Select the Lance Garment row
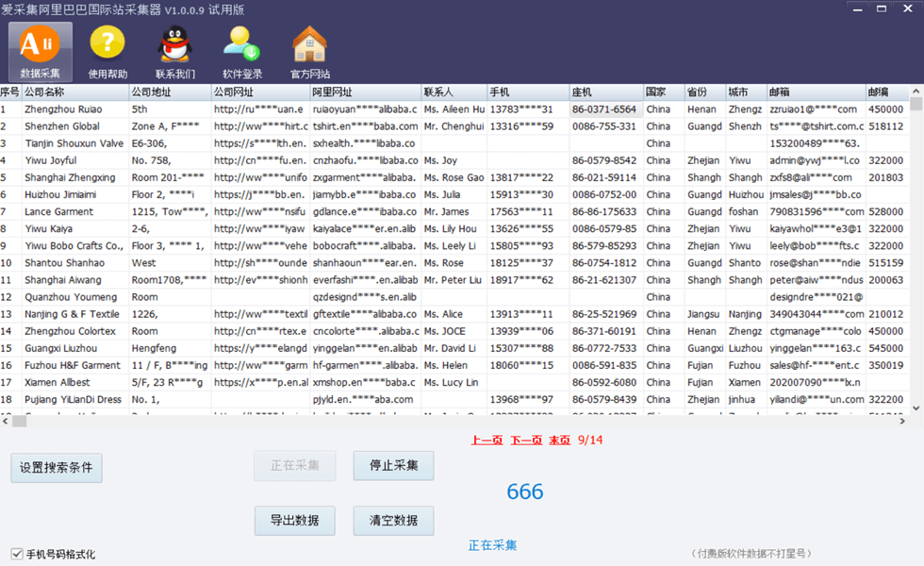Viewport: 924px width, 566px height. [454, 211]
